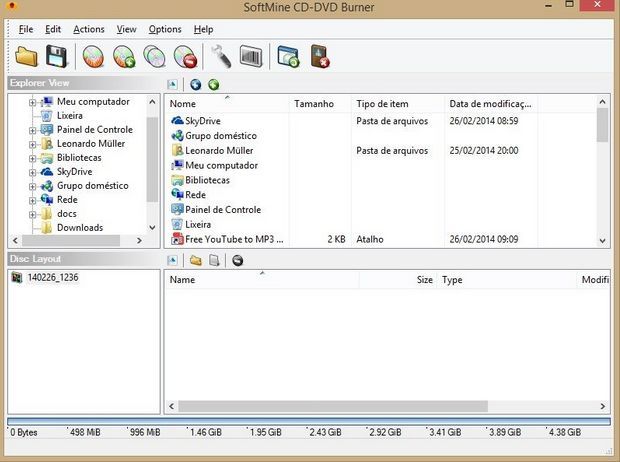620x462 pixels.
Task: Click the round remove icon in Disc Layout
Action: point(237,260)
